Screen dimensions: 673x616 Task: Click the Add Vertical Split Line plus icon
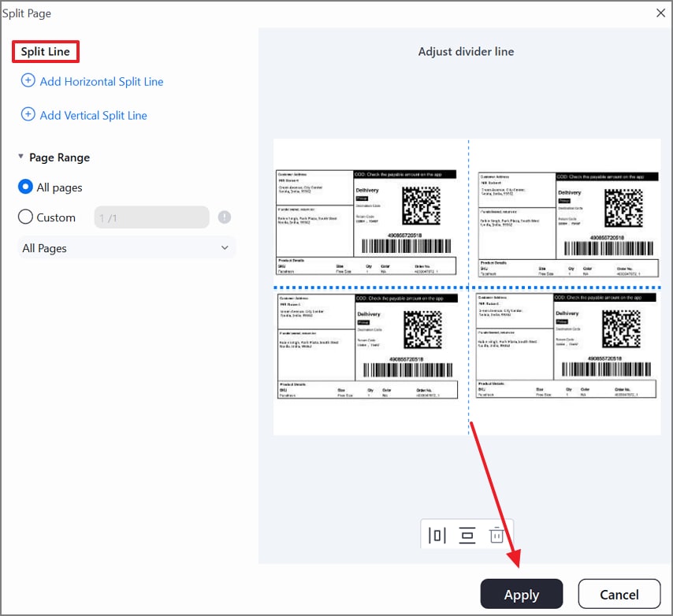pyautogui.click(x=28, y=114)
